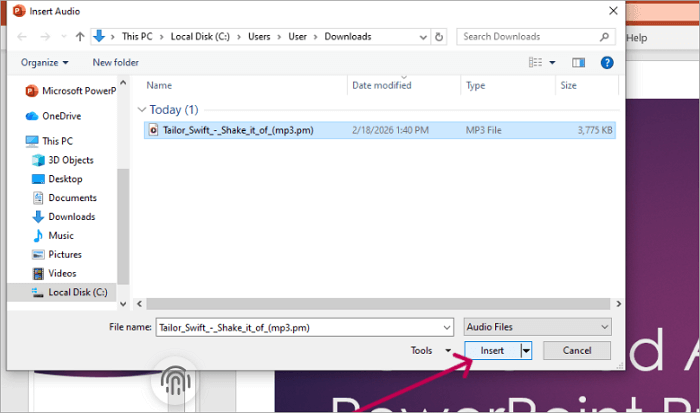The width and height of the screenshot is (700, 413).
Task: Click the Insert button
Action: click(x=492, y=350)
